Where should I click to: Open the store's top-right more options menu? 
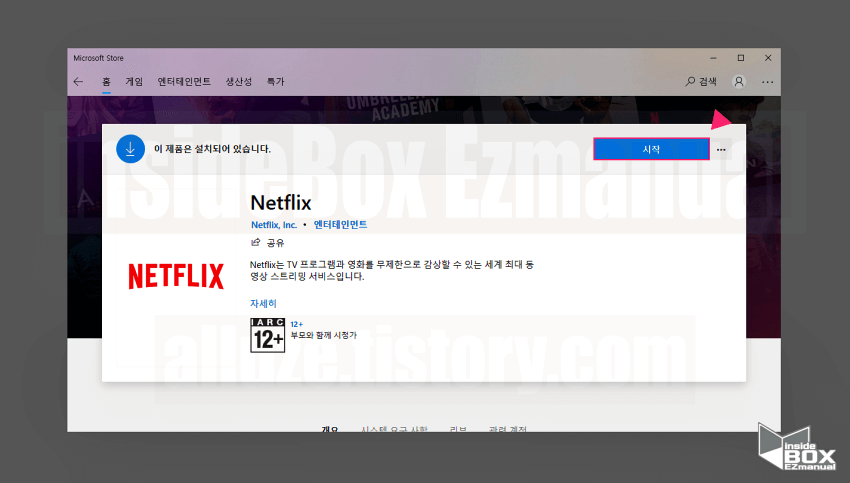click(x=768, y=82)
